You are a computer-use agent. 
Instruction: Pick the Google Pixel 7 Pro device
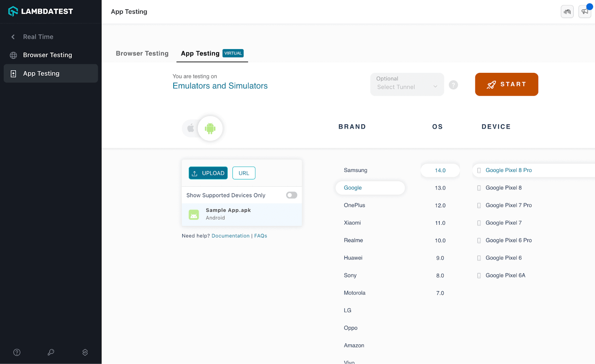click(x=508, y=205)
